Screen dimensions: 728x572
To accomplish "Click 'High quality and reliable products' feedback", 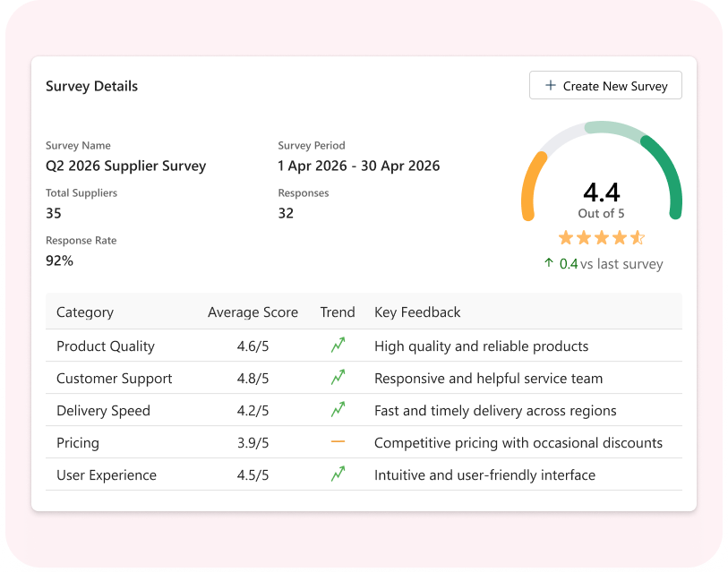I will [x=482, y=346].
